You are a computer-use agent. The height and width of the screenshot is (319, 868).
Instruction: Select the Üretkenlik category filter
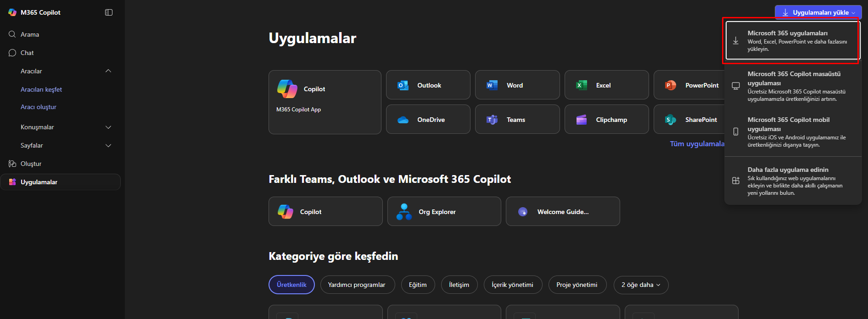pyautogui.click(x=291, y=285)
